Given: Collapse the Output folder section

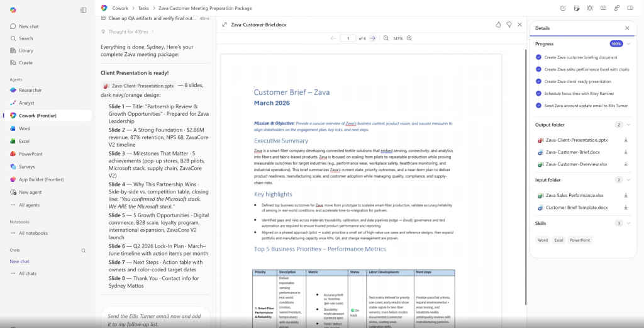Looking at the screenshot, I should tap(628, 125).
